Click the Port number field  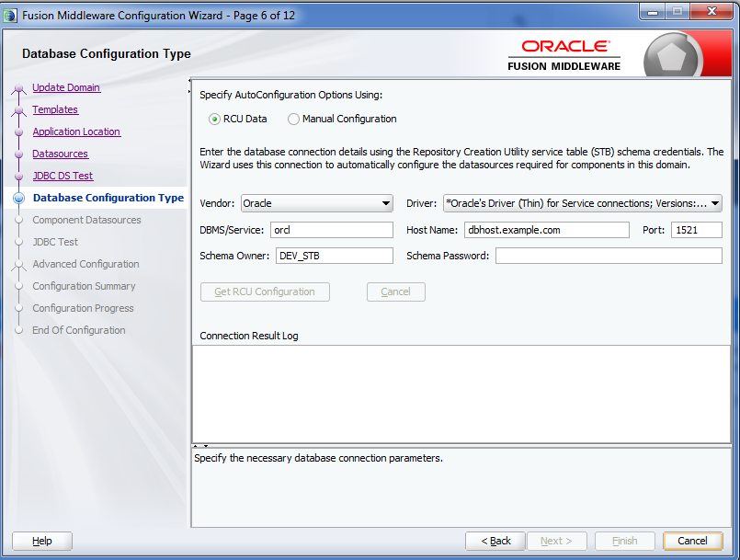pos(696,230)
